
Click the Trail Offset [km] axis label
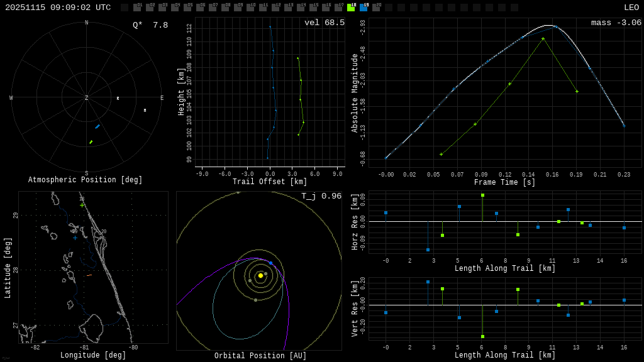click(270, 182)
